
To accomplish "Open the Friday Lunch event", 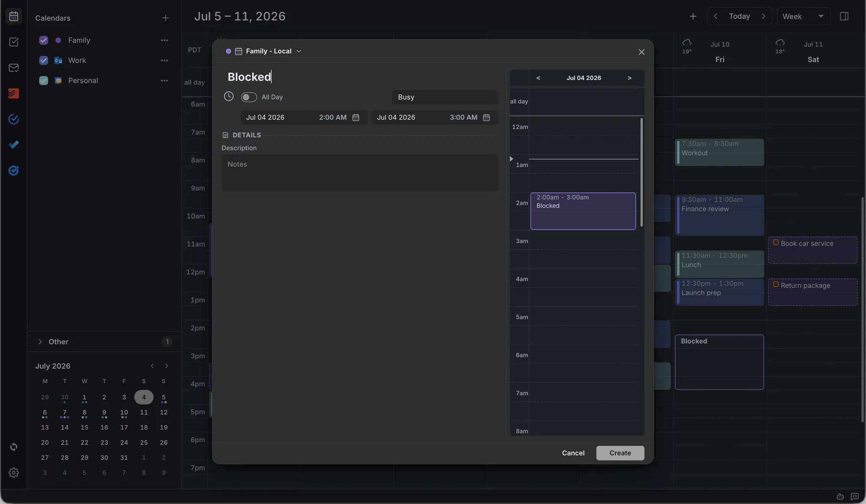I will 719,264.
